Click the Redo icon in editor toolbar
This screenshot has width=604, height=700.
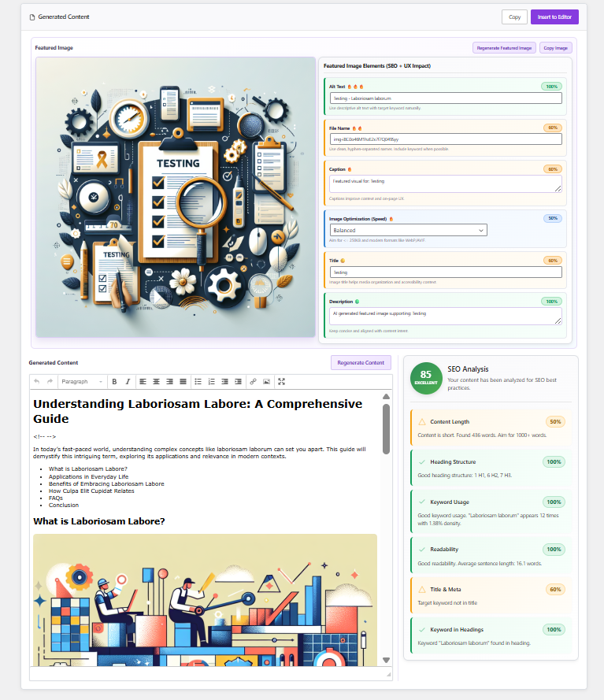click(x=50, y=382)
